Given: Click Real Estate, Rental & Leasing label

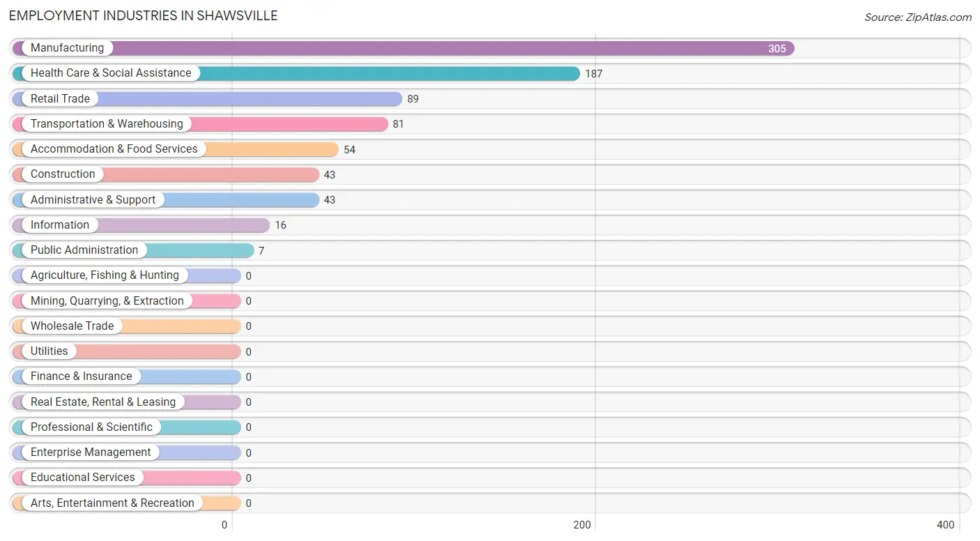Looking at the screenshot, I should point(103,402).
